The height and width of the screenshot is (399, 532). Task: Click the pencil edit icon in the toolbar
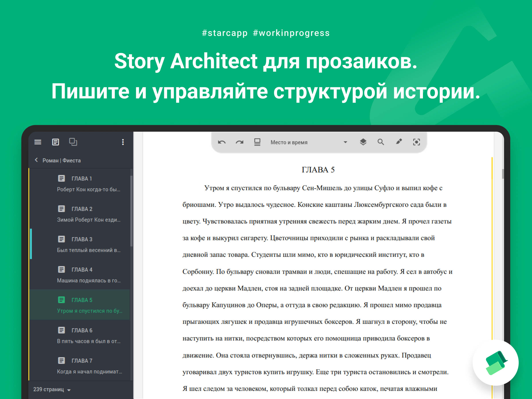tap(399, 142)
